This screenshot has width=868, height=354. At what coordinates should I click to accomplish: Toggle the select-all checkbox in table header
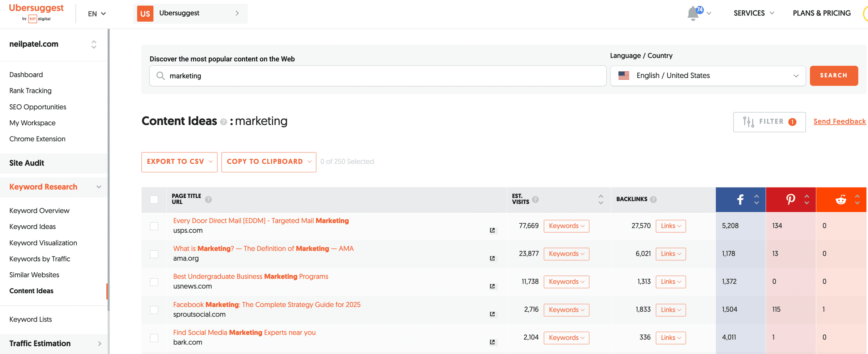point(154,199)
